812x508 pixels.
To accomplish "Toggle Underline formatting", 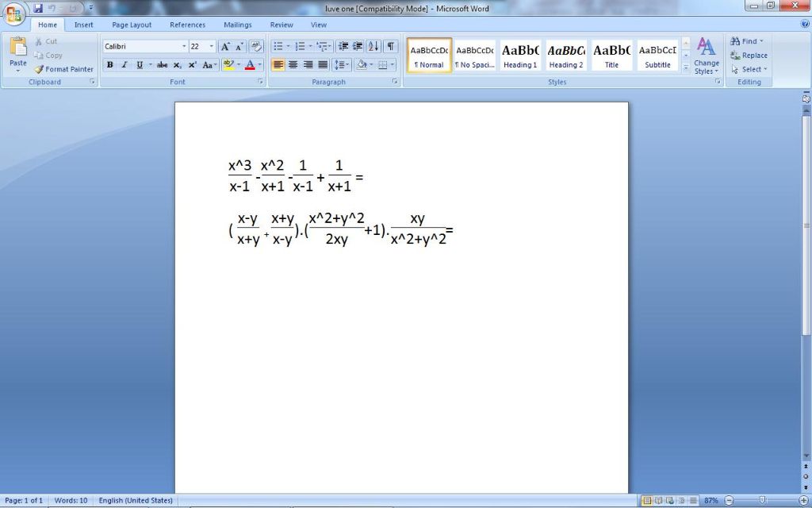I will pyautogui.click(x=140, y=65).
